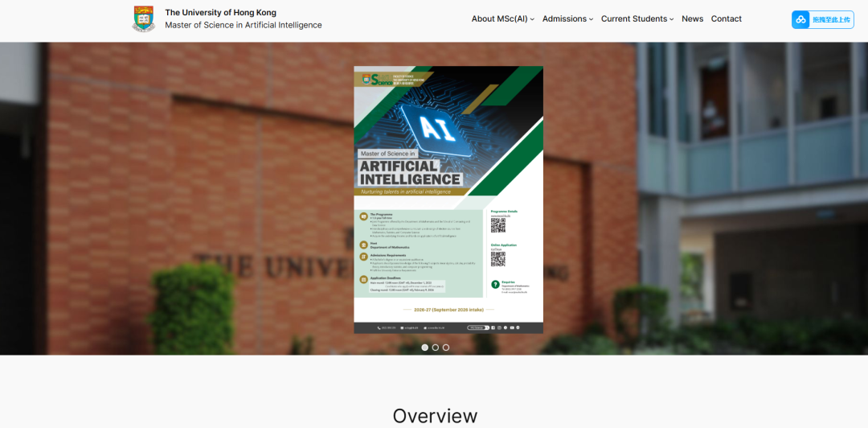The height and width of the screenshot is (428, 868).
Task: Click the cloud upload icon
Action: point(800,19)
